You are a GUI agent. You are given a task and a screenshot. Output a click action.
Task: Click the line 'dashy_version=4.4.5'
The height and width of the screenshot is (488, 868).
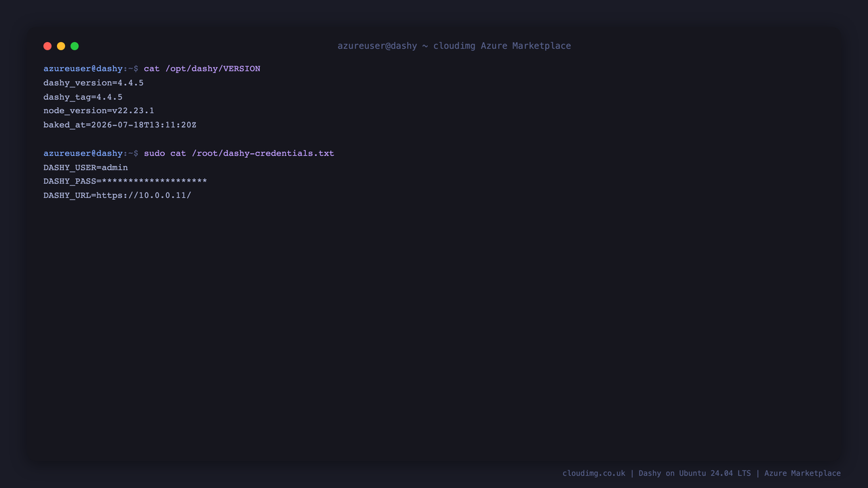point(94,83)
